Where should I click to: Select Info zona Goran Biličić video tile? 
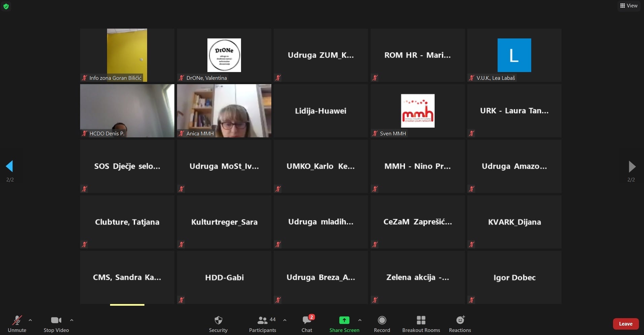coord(127,55)
